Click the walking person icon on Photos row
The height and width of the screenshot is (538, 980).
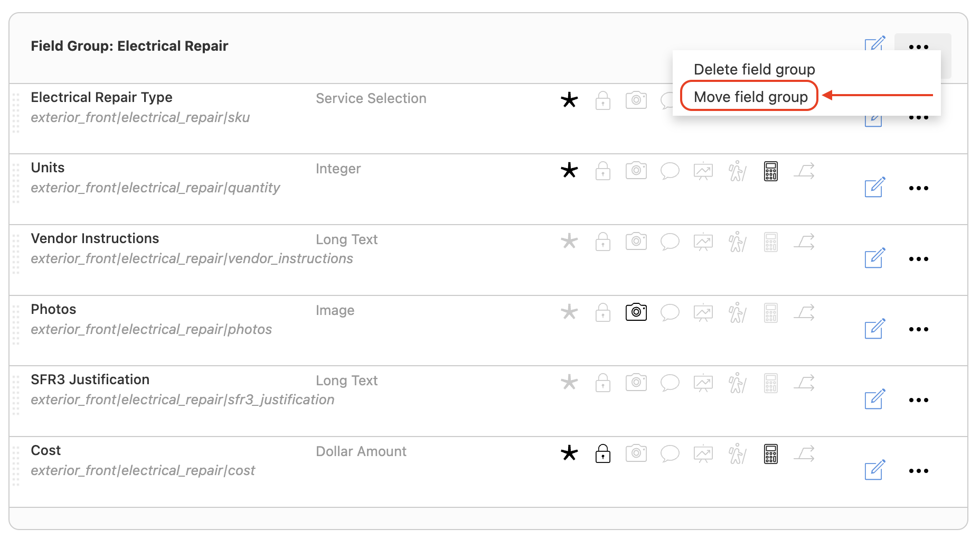coord(737,312)
